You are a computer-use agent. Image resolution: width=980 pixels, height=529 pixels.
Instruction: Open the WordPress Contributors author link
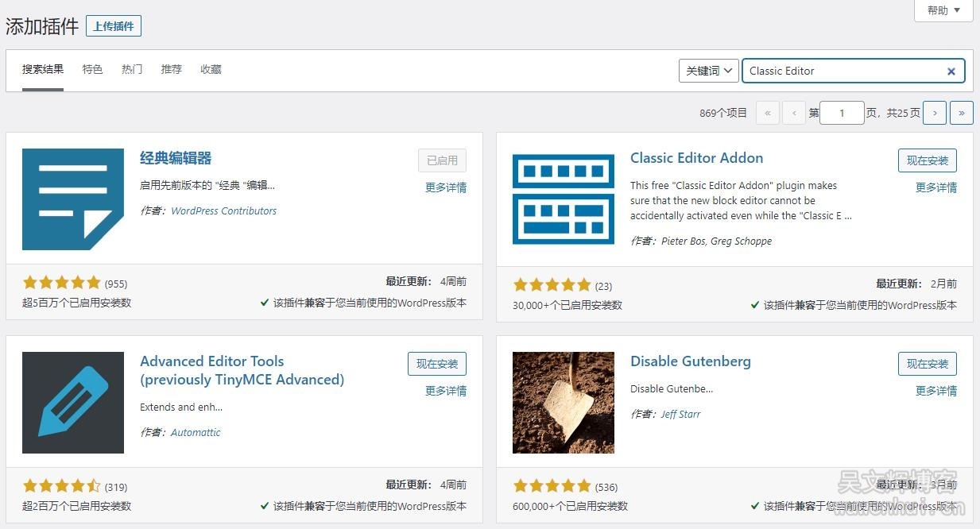coord(223,211)
